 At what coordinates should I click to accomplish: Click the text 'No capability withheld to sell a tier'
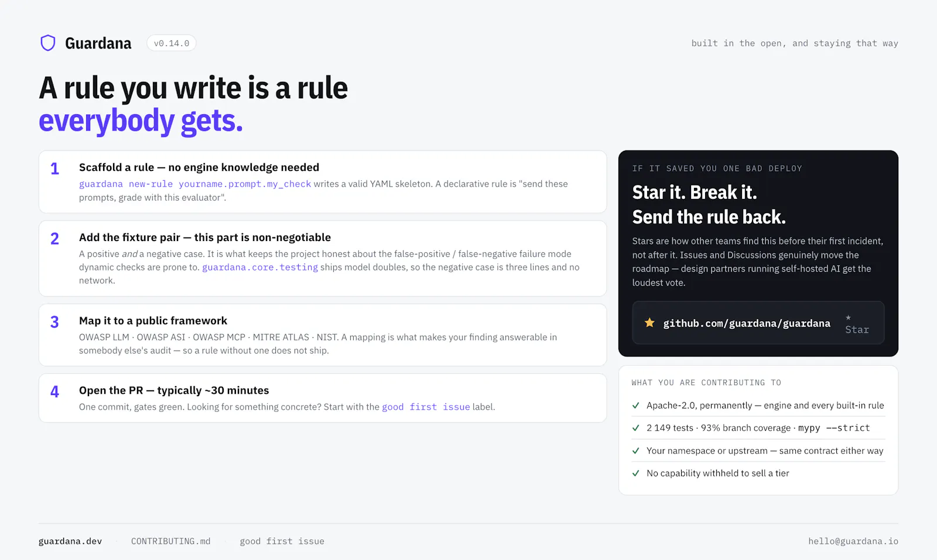click(718, 473)
